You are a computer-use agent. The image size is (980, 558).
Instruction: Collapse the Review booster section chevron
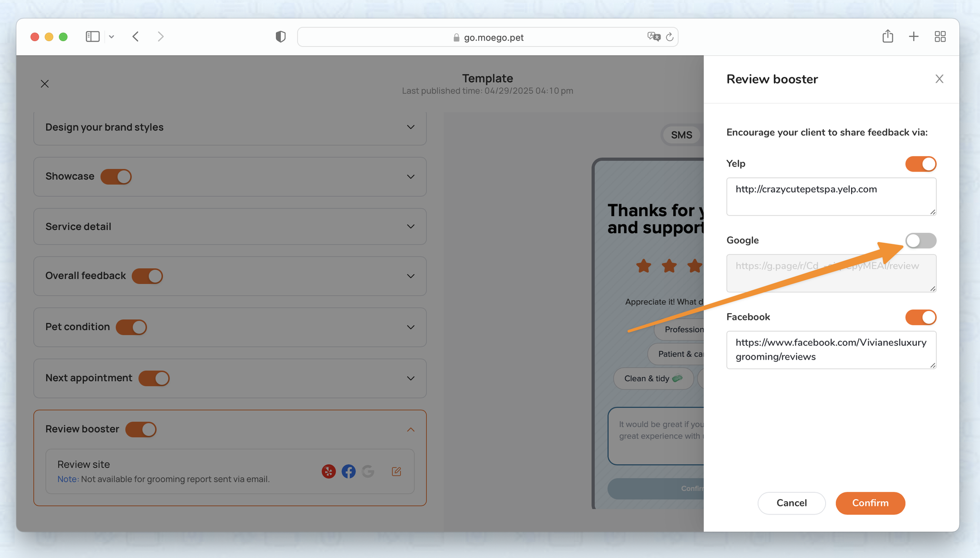tap(411, 430)
